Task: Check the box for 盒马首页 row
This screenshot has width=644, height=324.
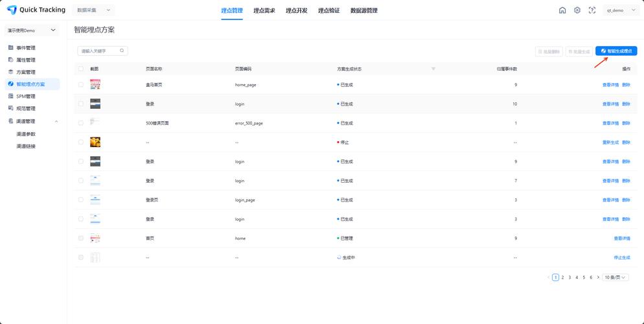Action: [x=81, y=84]
